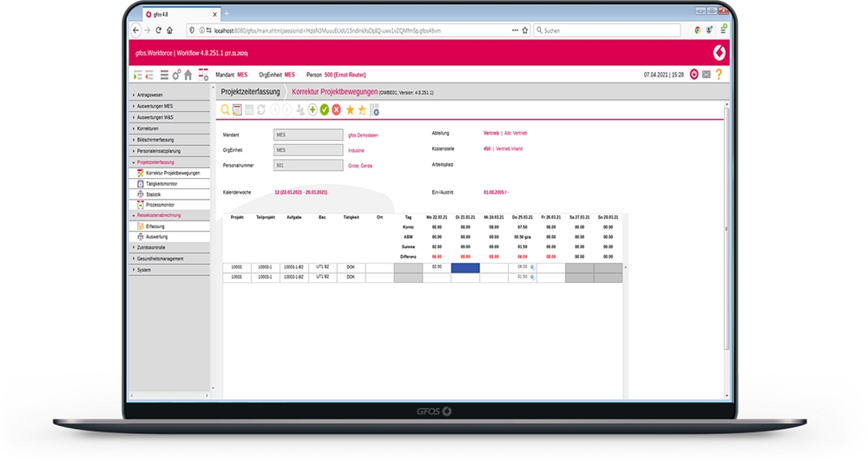Click the Suchen browser search box
Screen dimensions: 868x461
pyautogui.click(x=607, y=30)
